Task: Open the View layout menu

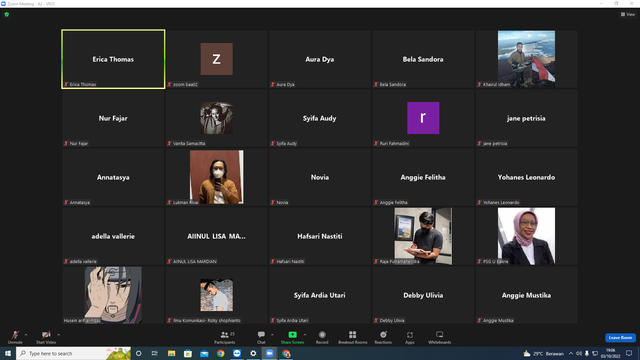Action: pos(628,14)
